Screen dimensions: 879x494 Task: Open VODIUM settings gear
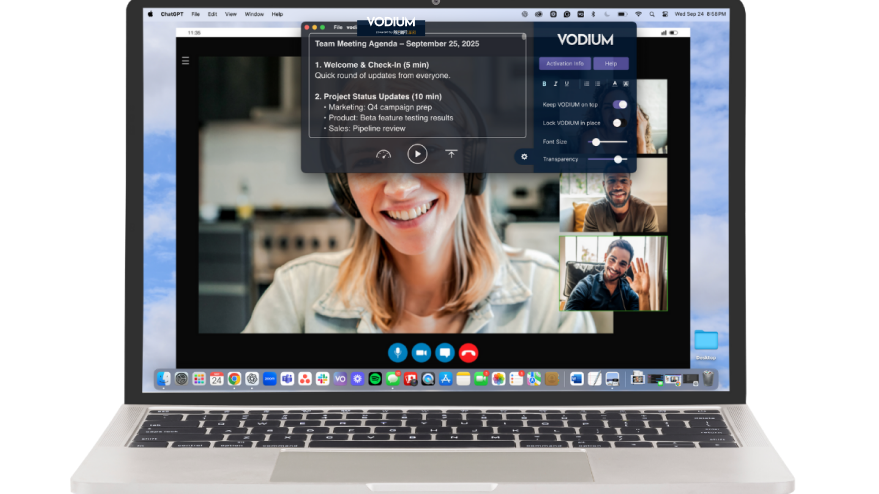point(524,157)
